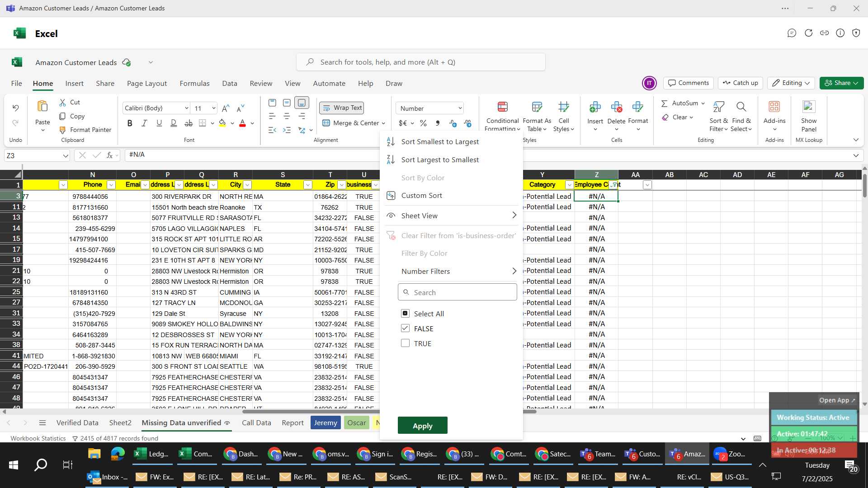Select Custom Sort option
868x488 pixels.
coord(421,195)
